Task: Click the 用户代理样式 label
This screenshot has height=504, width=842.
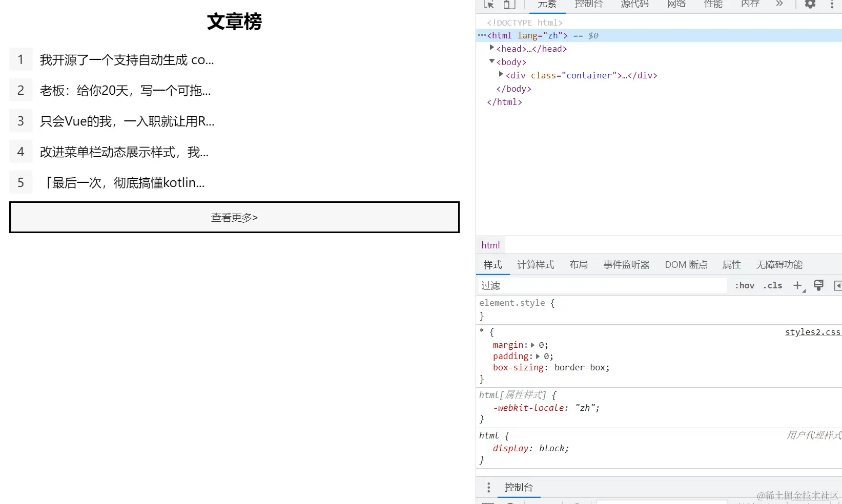Action: [x=814, y=435]
